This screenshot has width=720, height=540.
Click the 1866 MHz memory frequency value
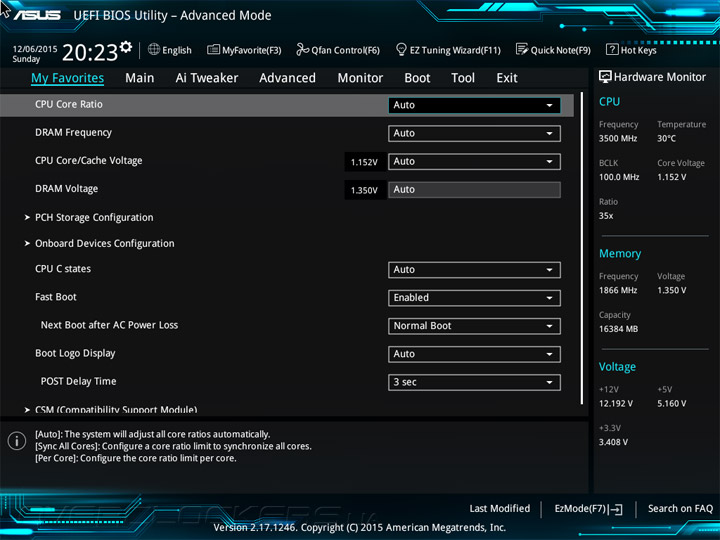click(618, 291)
